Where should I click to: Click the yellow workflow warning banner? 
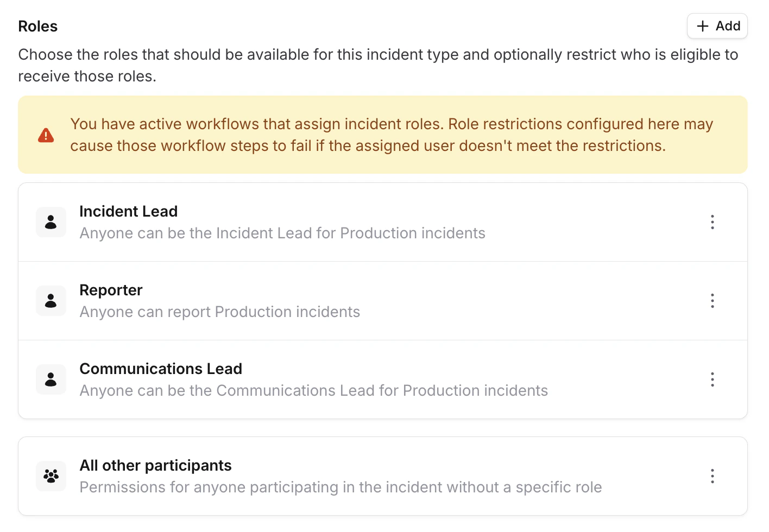[x=383, y=135]
